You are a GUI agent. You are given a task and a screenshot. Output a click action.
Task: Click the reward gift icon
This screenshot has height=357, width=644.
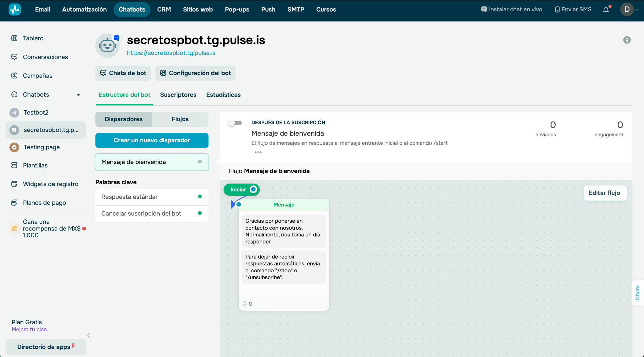click(14, 228)
